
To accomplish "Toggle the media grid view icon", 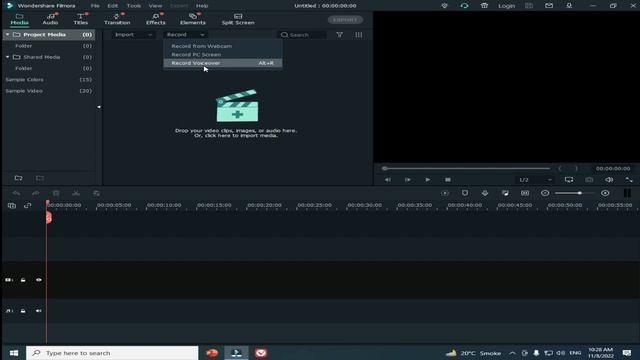I will (x=359, y=35).
